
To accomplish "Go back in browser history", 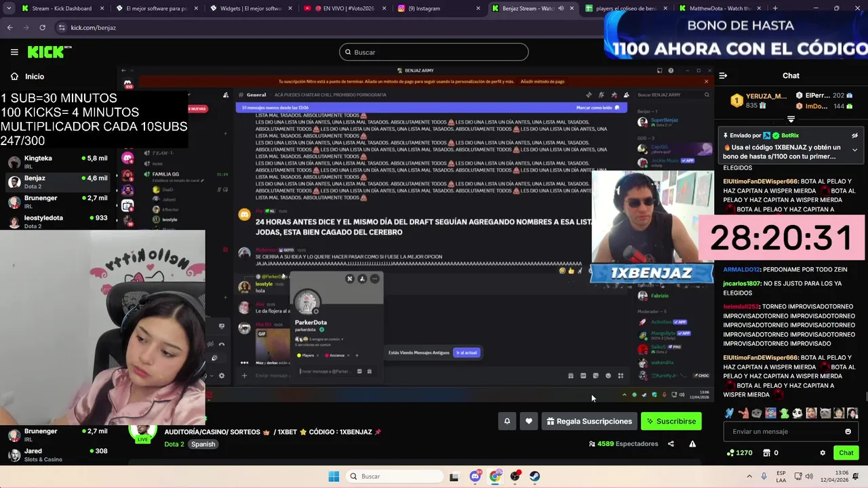I will pos(9,28).
